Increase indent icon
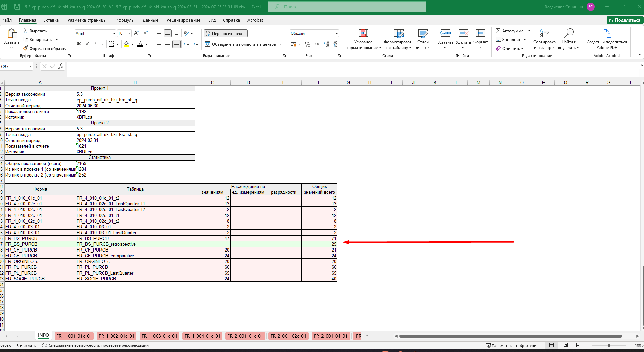 point(195,44)
